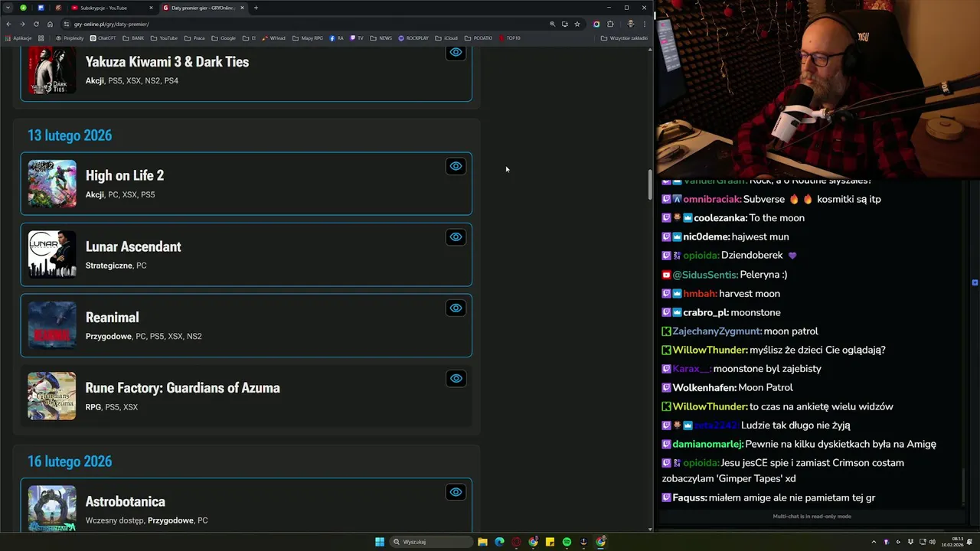Open a new browser tab
The width and height of the screenshot is (980, 551).
[256, 8]
